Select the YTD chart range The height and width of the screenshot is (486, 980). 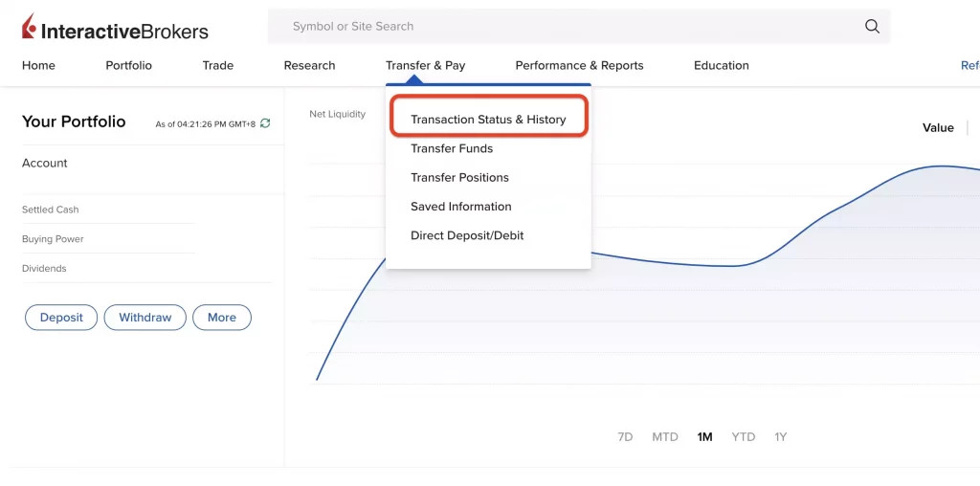tap(743, 437)
